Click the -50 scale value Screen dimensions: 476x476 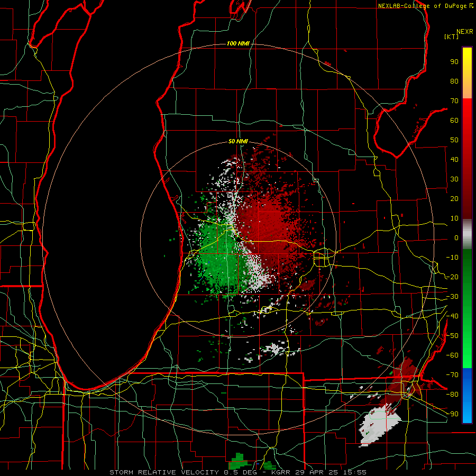click(x=452, y=336)
